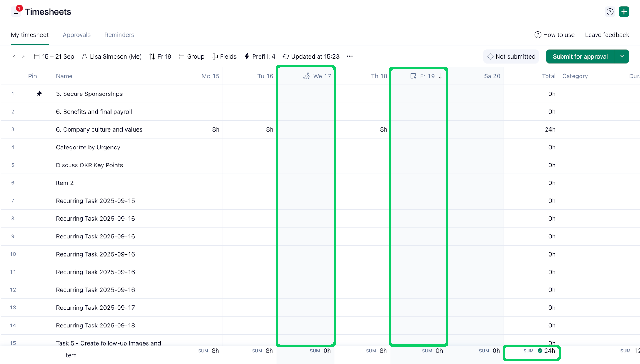This screenshot has height=364, width=640.
Task: Switch to the Approvals tab
Action: coord(76,35)
